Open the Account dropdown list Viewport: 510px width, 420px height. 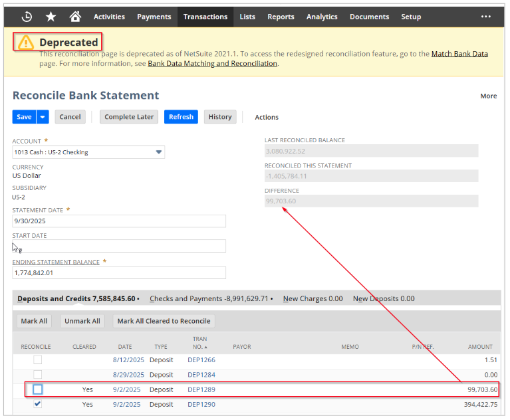pos(159,152)
